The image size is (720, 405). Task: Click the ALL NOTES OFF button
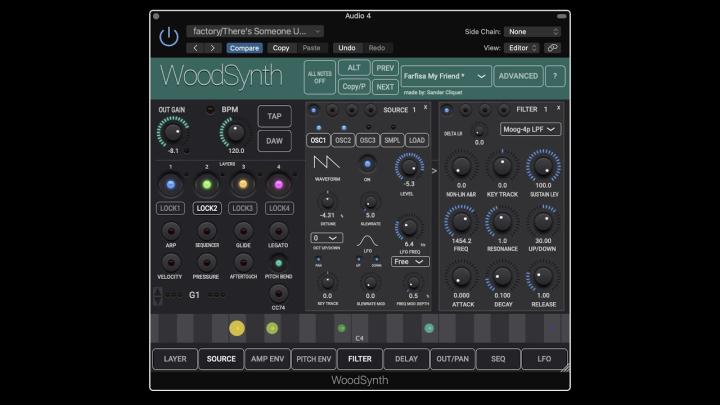[320, 77]
